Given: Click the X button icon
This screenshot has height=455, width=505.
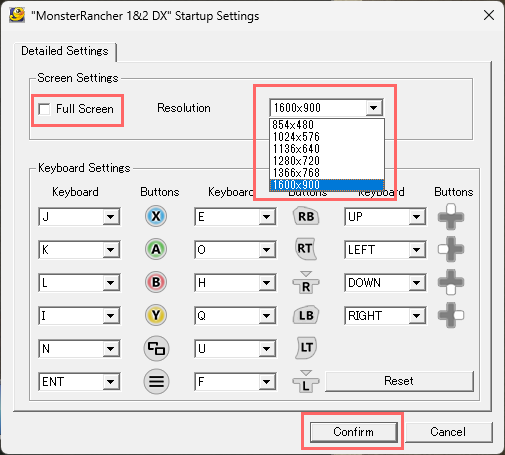Looking at the screenshot, I should (x=156, y=216).
